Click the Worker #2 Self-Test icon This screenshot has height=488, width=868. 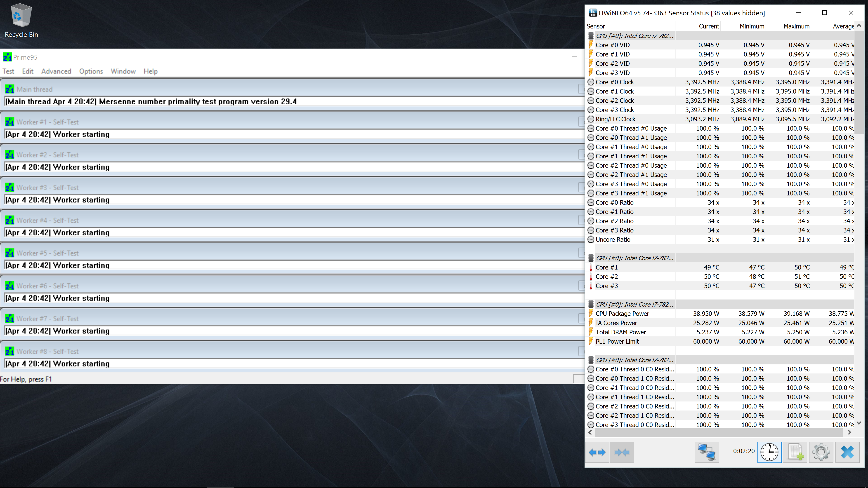click(x=10, y=155)
